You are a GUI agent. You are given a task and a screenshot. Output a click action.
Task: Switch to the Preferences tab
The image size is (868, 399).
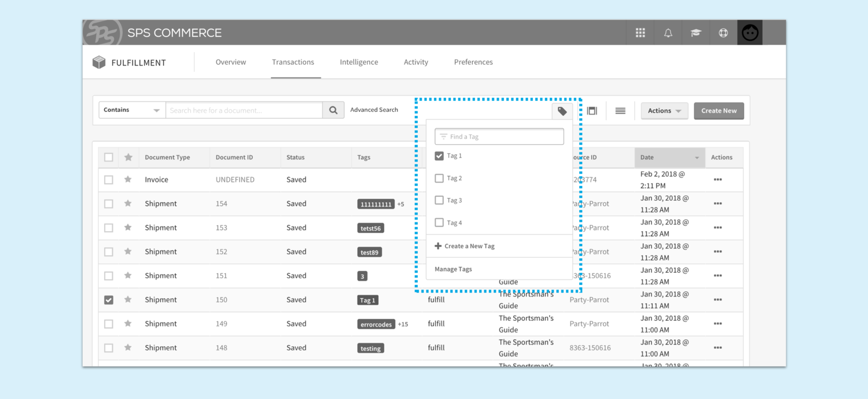[x=473, y=62]
